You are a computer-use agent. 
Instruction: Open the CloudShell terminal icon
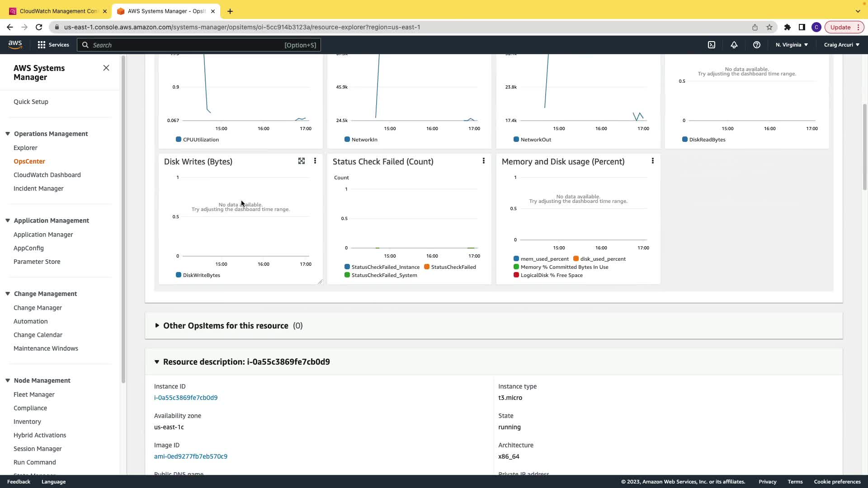click(x=712, y=45)
